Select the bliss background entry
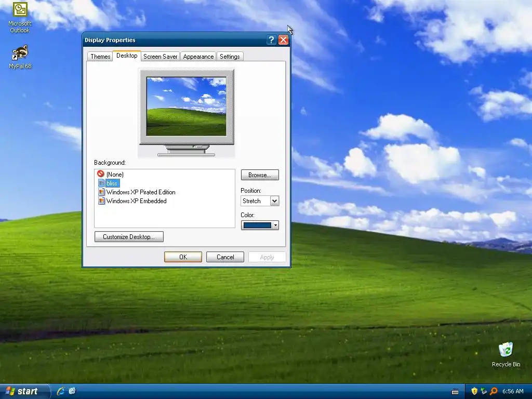The height and width of the screenshot is (399, 532). [x=112, y=183]
